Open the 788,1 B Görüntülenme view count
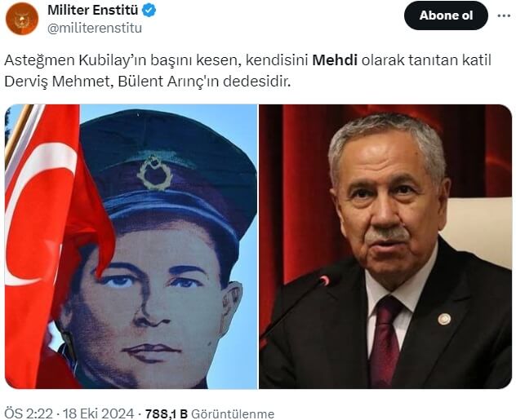Screen dimensions: 516x420 (x=210, y=413)
